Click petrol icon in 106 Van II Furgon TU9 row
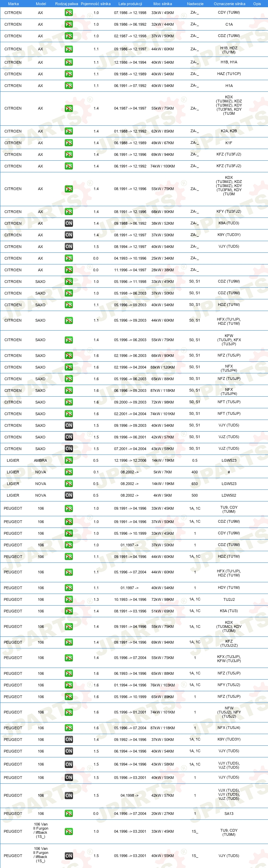This screenshot has width=268, height=868. 69,831
